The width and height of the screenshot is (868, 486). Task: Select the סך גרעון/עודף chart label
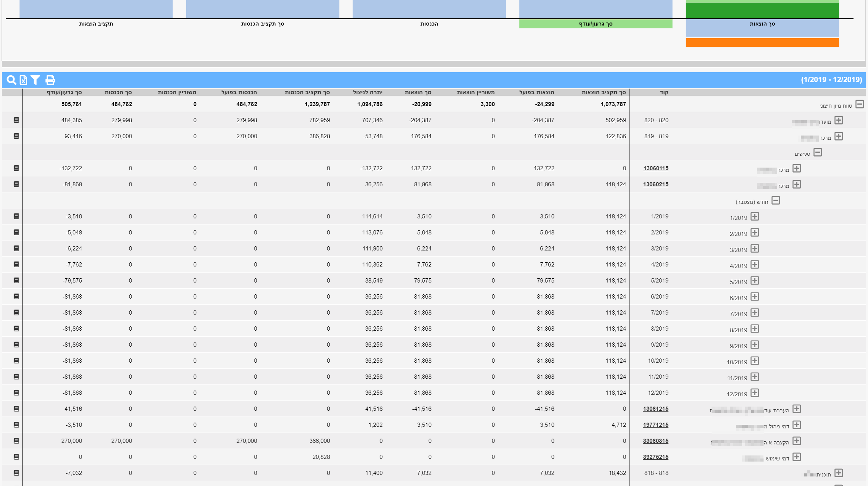pyautogui.click(x=595, y=24)
